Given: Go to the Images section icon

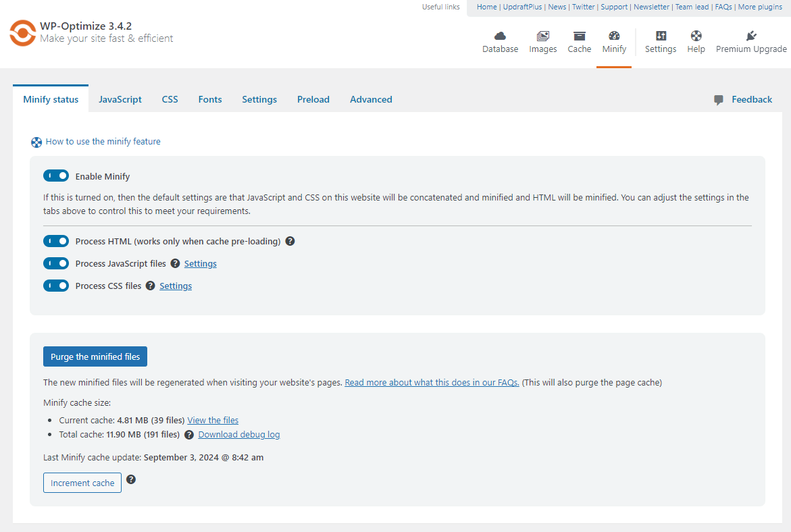Looking at the screenshot, I should coord(543,36).
